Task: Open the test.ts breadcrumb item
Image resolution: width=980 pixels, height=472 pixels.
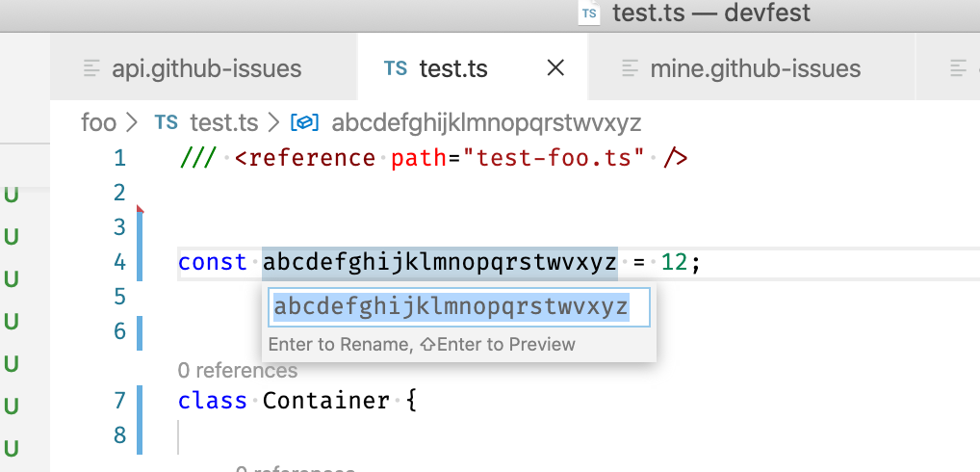Action: 223,122
